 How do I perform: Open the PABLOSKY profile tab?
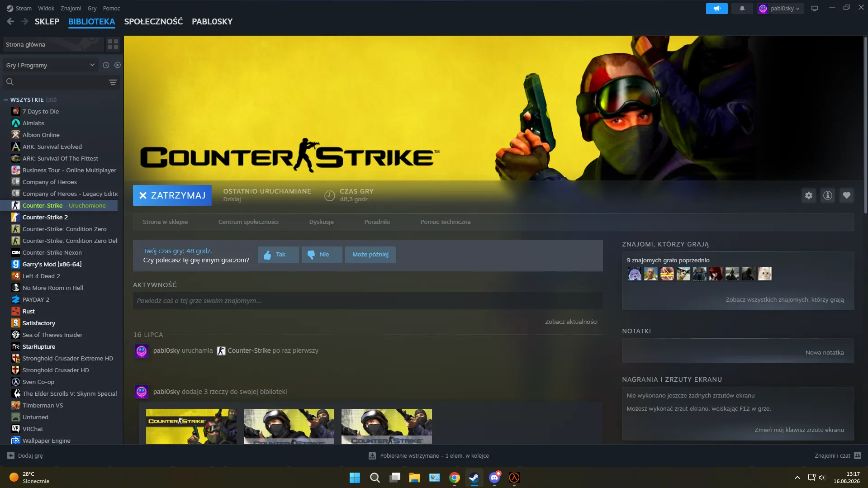pos(212,21)
